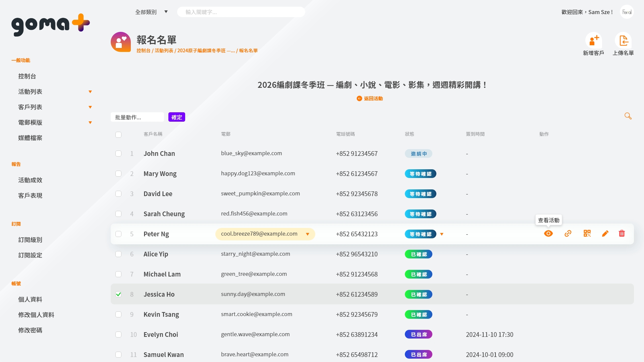Click the eye icon in Peter Ng's row
The height and width of the screenshot is (362, 644).
(548, 234)
